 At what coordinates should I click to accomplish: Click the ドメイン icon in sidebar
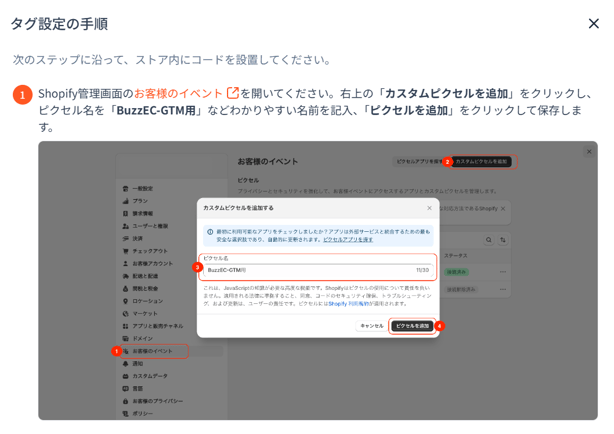coord(125,339)
